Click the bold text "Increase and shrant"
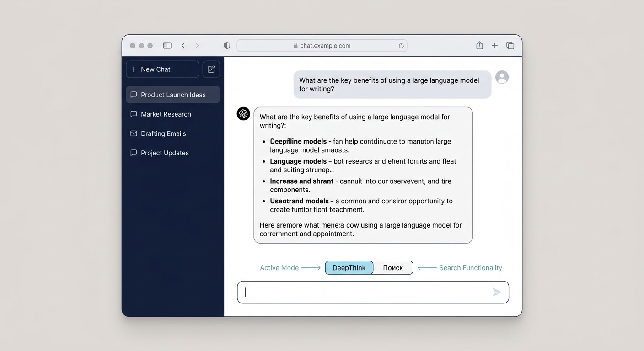The height and width of the screenshot is (351, 644). pyautogui.click(x=301, y=181)
